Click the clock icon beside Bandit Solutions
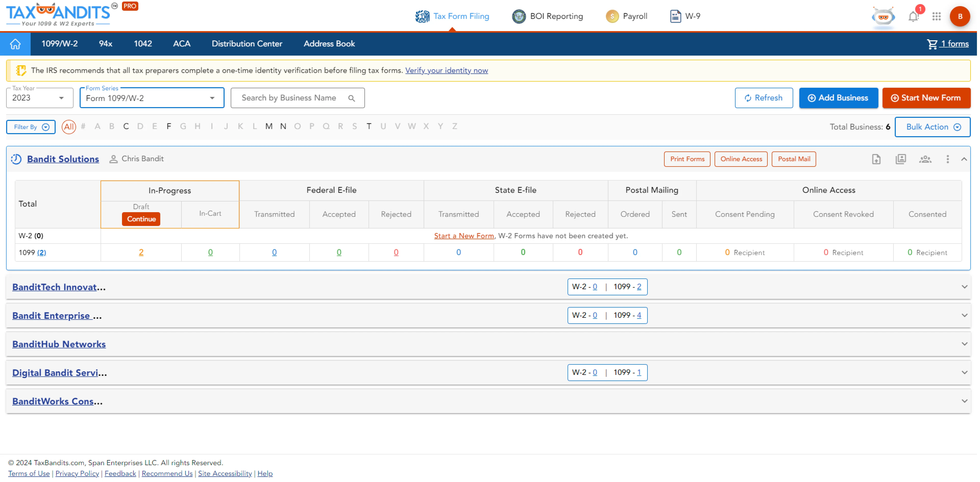Screen dimensions: 980x482 [16, 159]
